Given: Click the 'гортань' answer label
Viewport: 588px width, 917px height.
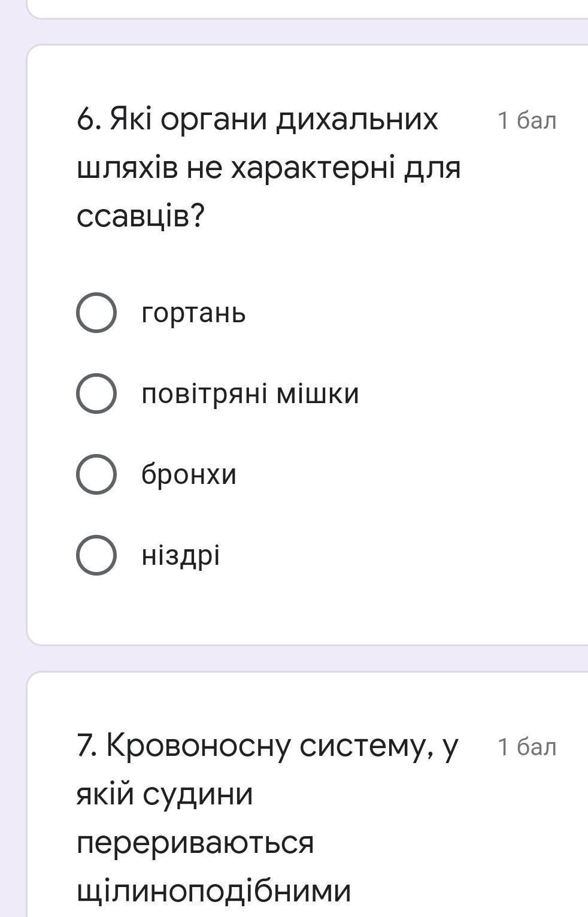Looking at the screenshot, I should coord(193,313).
